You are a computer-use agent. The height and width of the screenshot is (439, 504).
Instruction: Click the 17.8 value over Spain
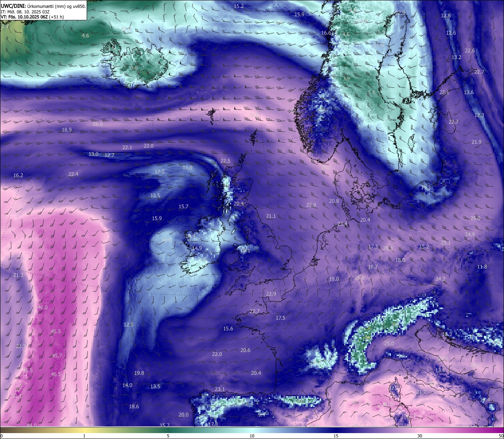tap(213, 424)
